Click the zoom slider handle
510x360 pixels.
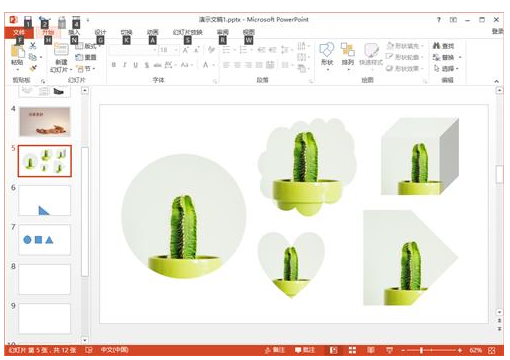click(x=422, y=350)
